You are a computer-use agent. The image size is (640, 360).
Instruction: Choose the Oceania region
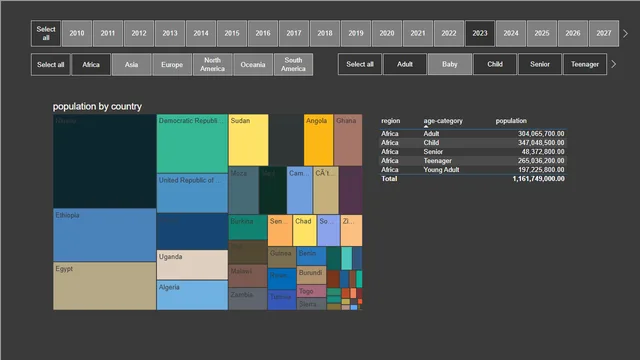[x=253, y=64]
